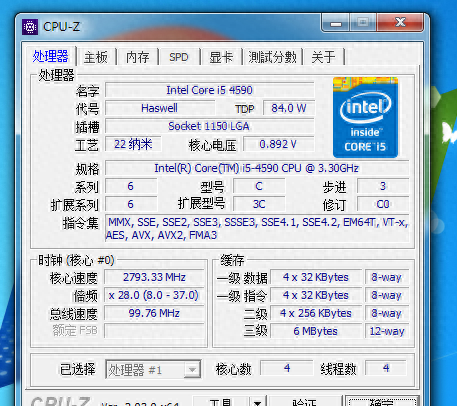Viewport: 457px width, 406px height.
Task: Click the L3 associativity value 12-way
Action: point(387,331)
